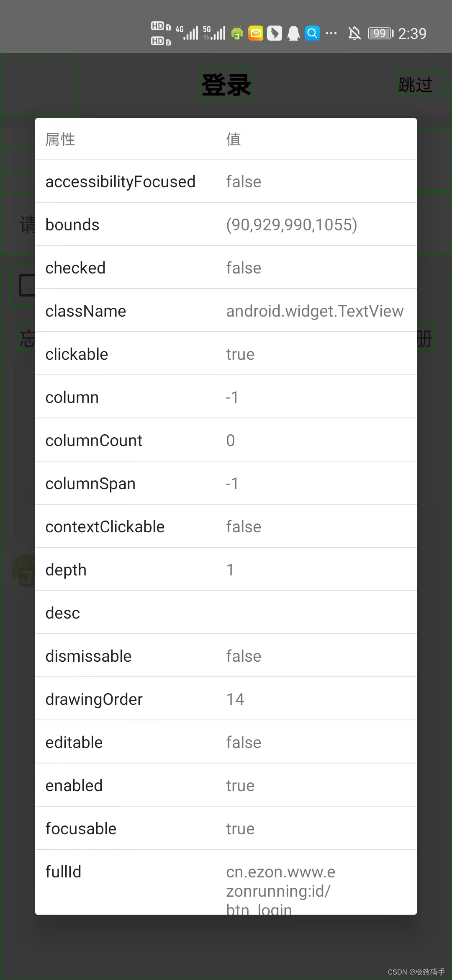
Task: Tap the three-dot notification overflow icon
Action: pos(331,33)
